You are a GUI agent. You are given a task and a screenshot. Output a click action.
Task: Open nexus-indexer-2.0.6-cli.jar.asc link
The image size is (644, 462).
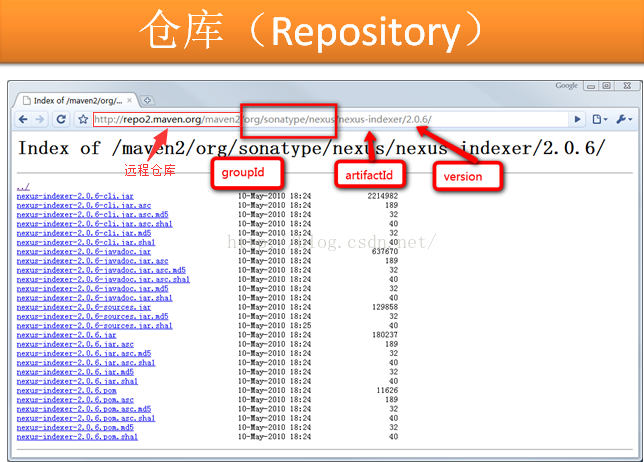[x=84, y=205]
